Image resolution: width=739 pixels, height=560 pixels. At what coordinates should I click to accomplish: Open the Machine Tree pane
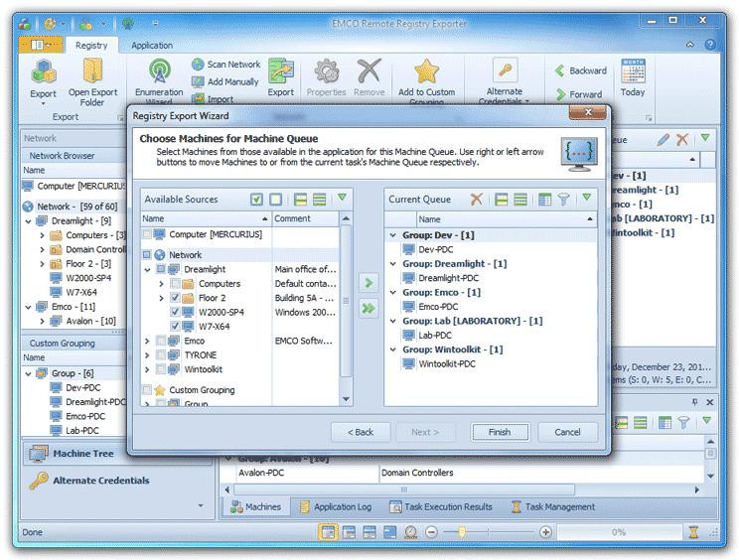point(117,454)
